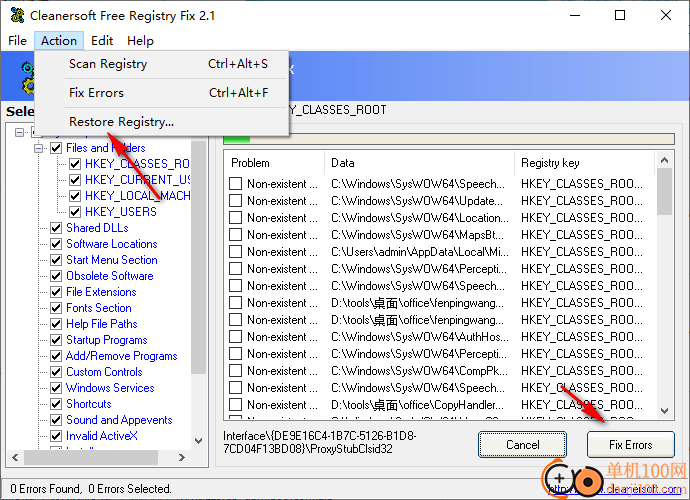Click the tree panel scroll right arrow
690x500 pixels.
click(x=182, y=457)
